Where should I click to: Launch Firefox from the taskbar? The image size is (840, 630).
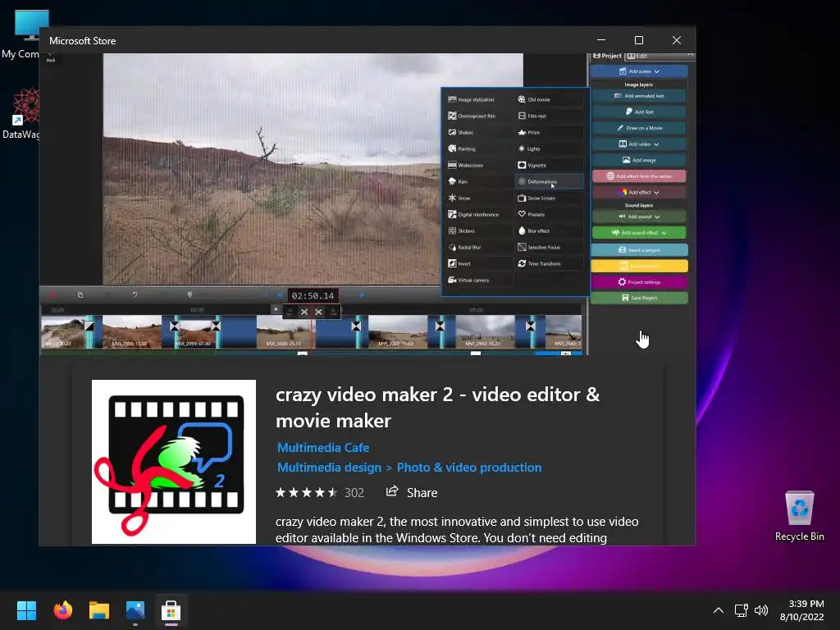pyautogui.click(x=62, y=610)
